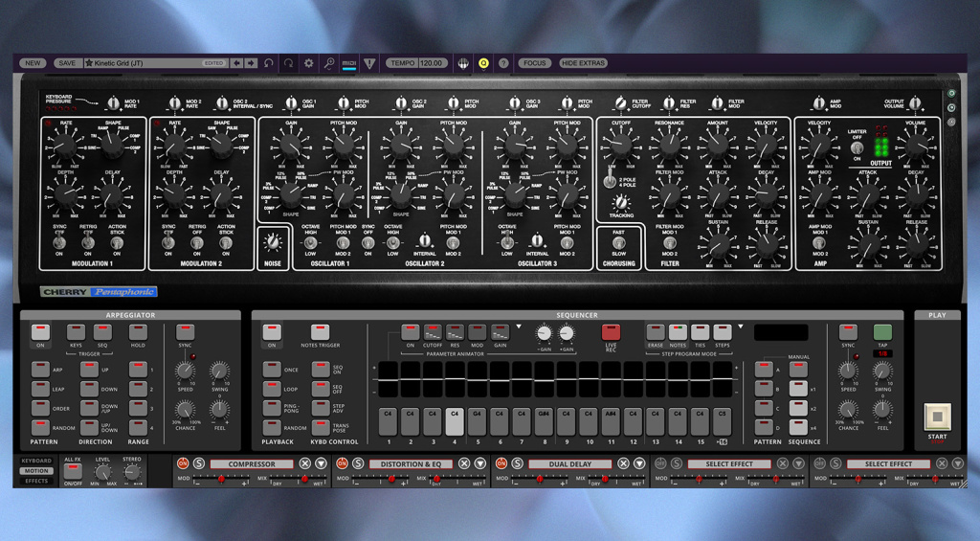
Task: Click the TAP tempo button
Action: [882, 332]
